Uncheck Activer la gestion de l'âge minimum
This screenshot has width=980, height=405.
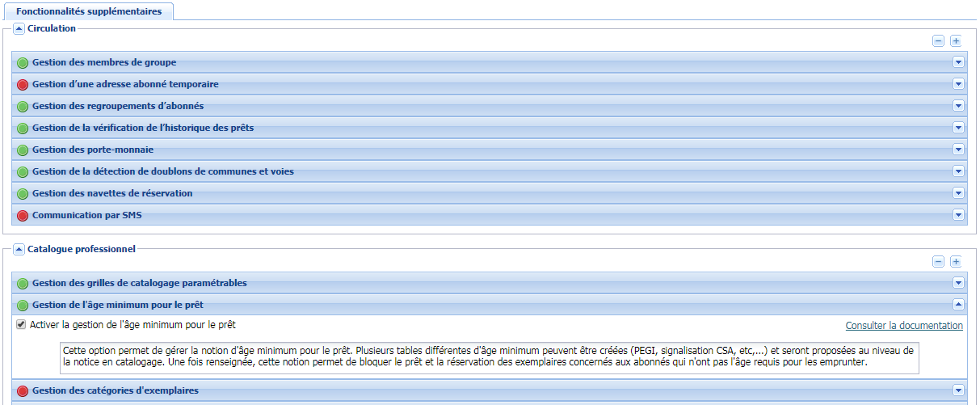point(21,325)
